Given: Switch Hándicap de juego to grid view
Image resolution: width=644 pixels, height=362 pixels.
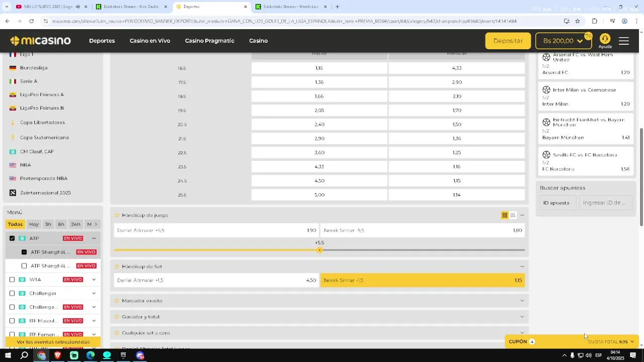Looking at the screenshot, I should click(505, 215).
